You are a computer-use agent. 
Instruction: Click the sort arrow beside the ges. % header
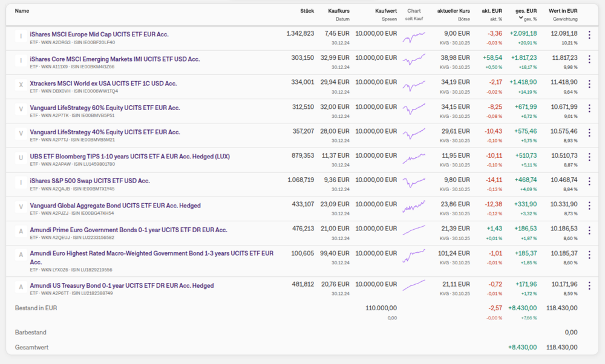coord(521,18)
